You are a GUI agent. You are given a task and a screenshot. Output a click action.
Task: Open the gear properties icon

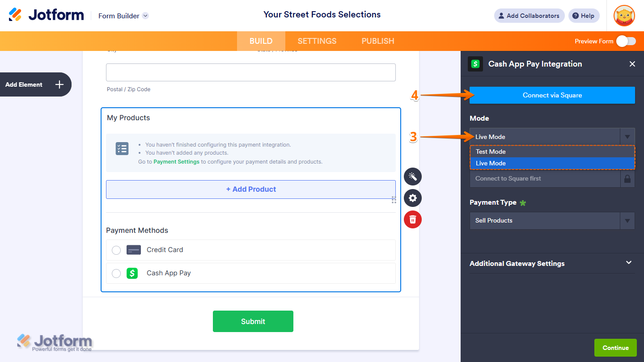click(x=413, y=198)
